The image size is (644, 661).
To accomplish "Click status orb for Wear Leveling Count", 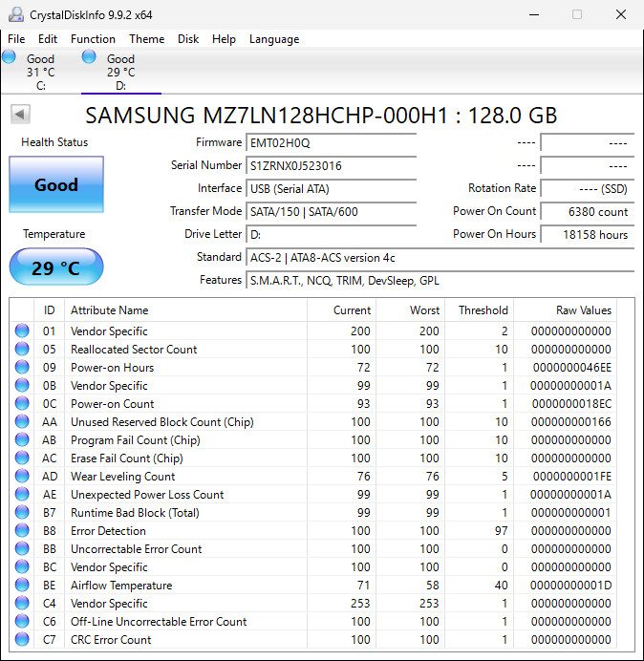I will 22,476.
